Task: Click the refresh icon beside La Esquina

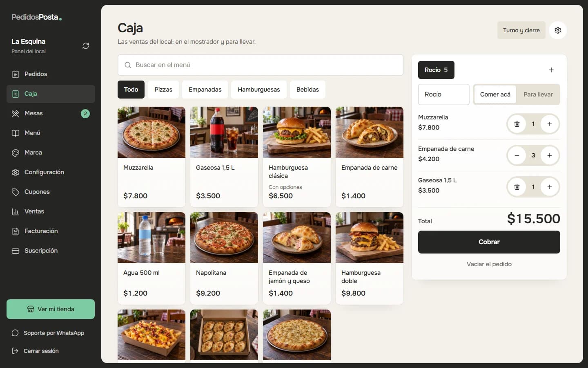Action: click(x=86, y=46)
